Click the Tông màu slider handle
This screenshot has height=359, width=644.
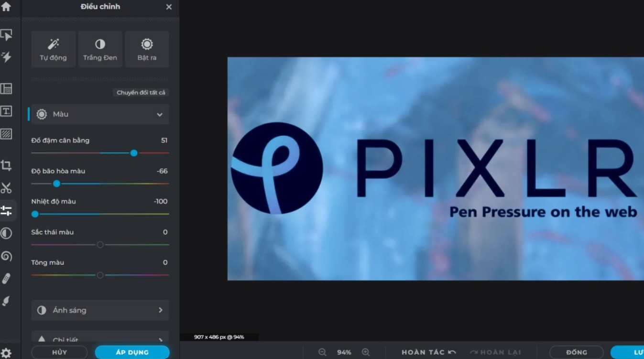[100, 275]
